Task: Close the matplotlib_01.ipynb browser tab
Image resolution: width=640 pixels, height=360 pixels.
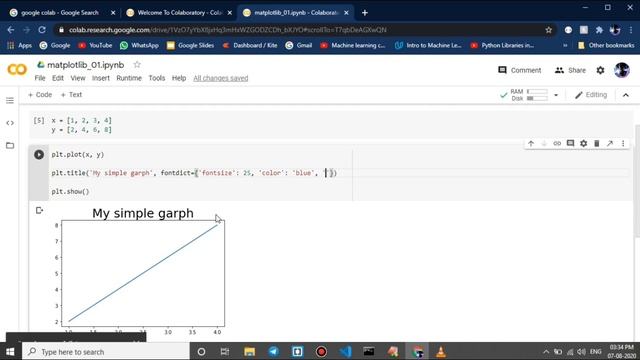Action: (x=346, y=13)
